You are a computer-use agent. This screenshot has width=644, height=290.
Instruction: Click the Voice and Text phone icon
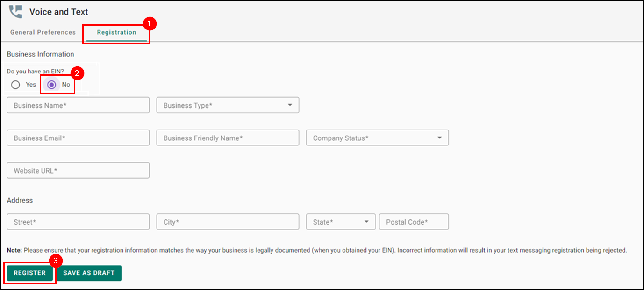pyautogui.click(x=15, y=12)
